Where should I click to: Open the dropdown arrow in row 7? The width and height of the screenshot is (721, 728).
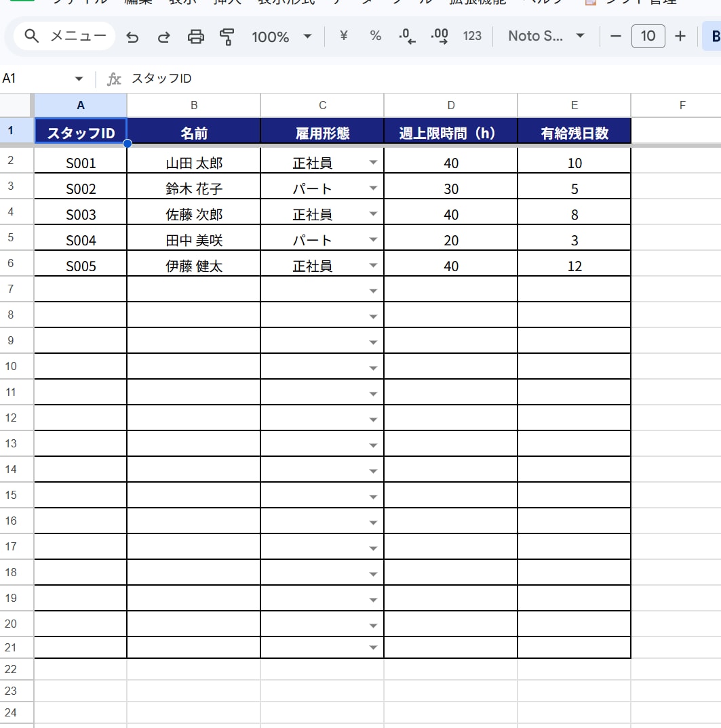[x=372, y=291]
